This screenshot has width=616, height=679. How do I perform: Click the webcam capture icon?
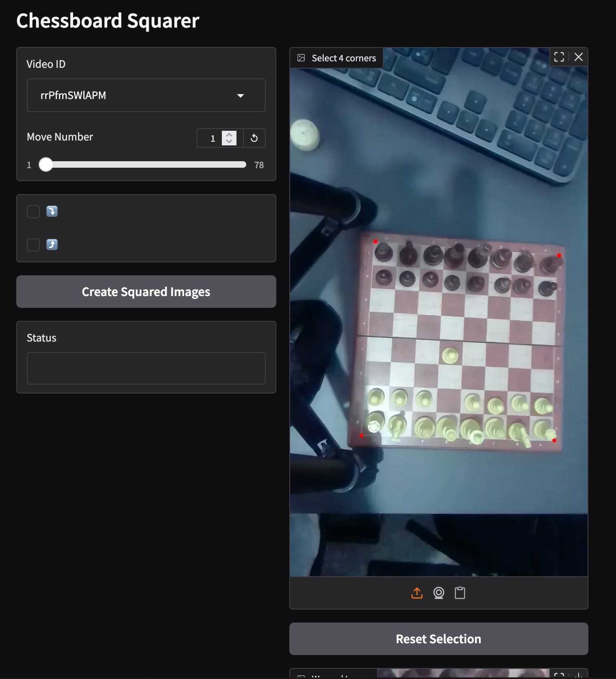[x=438, y=593]
